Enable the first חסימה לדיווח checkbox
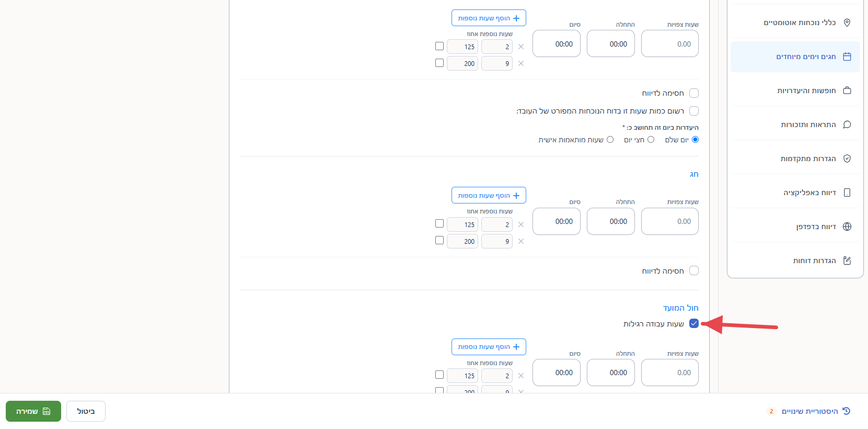This screenshot has height=429, width=868. (694, 93)
